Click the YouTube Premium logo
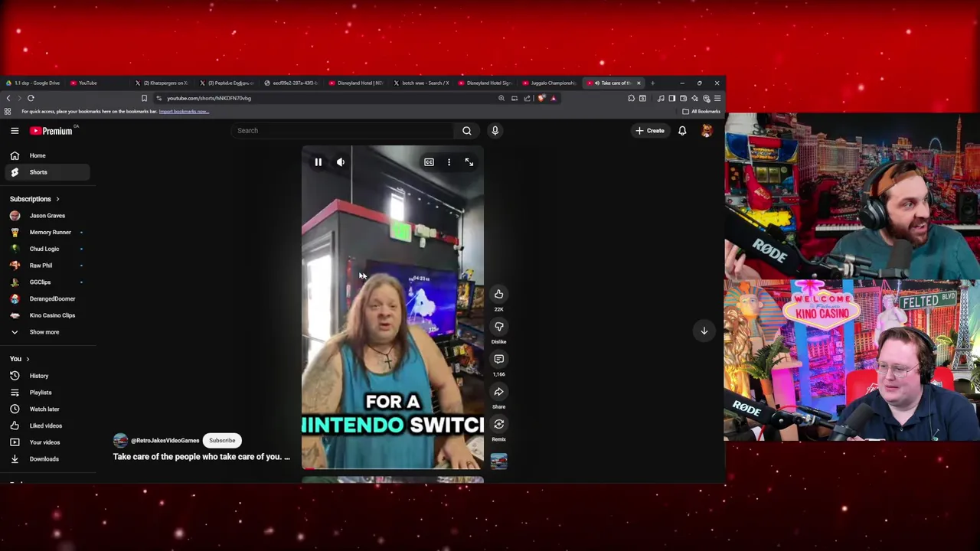The width and height of the screenshot is (980, 551). 51,131
